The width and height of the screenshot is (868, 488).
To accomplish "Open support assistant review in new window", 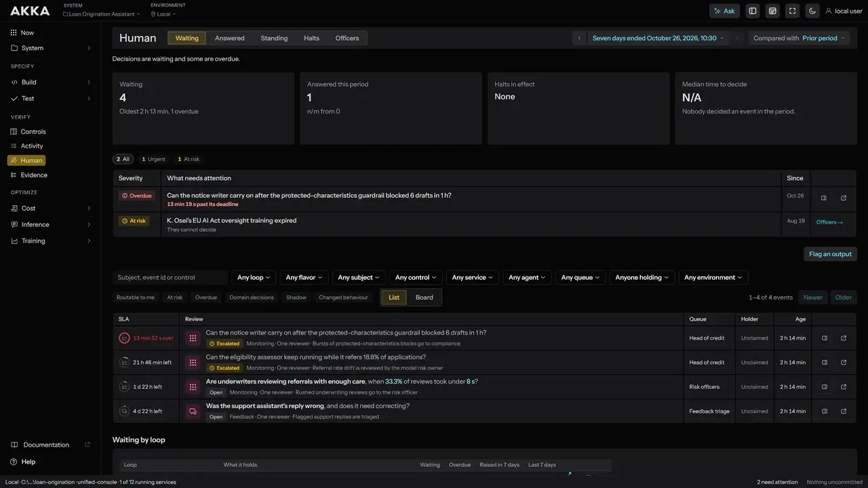I will click(x=844, y=411).
